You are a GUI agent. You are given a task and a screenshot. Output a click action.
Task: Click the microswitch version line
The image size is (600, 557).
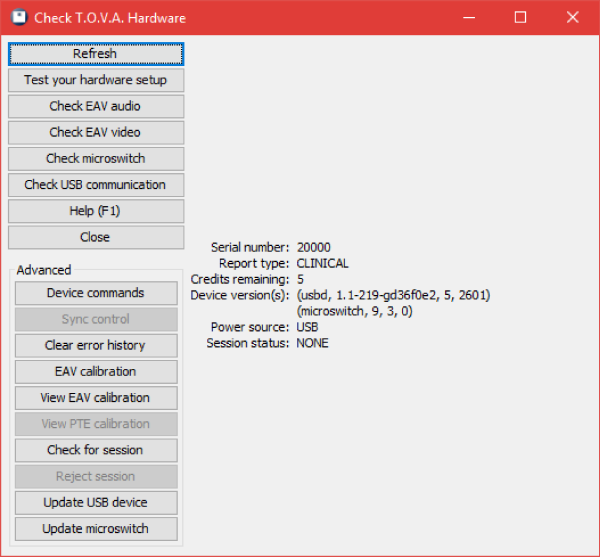click(354, 311)
